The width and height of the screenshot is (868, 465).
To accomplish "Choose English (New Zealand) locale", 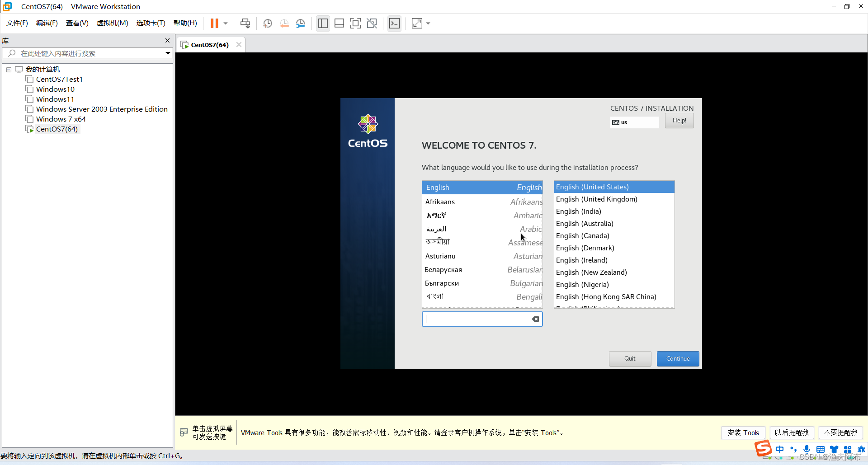I will (614, 272).
